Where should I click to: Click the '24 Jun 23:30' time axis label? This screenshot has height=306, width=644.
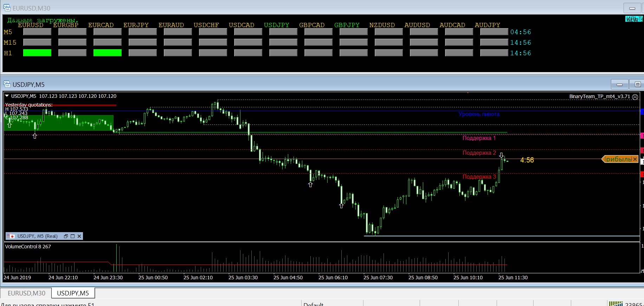coord(108,278)
